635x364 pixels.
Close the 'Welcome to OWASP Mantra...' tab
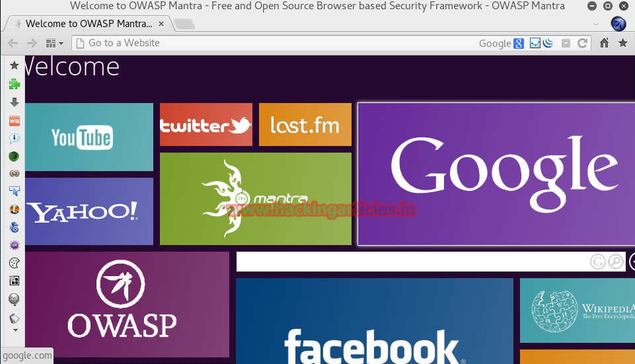pos(161,24)
